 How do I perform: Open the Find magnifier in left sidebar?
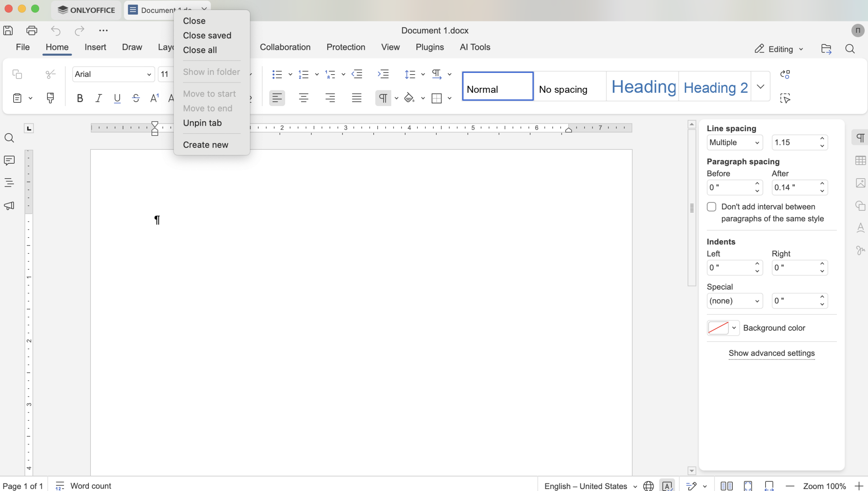pos(9,138)
